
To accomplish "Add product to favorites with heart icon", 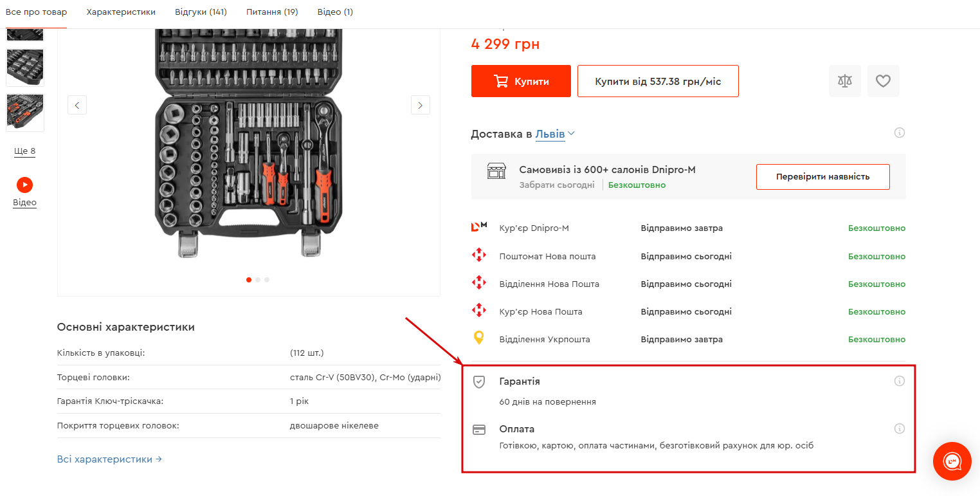I will click(883, 81).
